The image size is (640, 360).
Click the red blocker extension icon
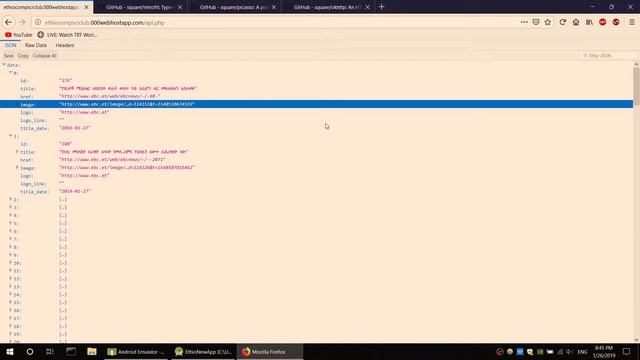pyautogui.click(x=616, y=22)
